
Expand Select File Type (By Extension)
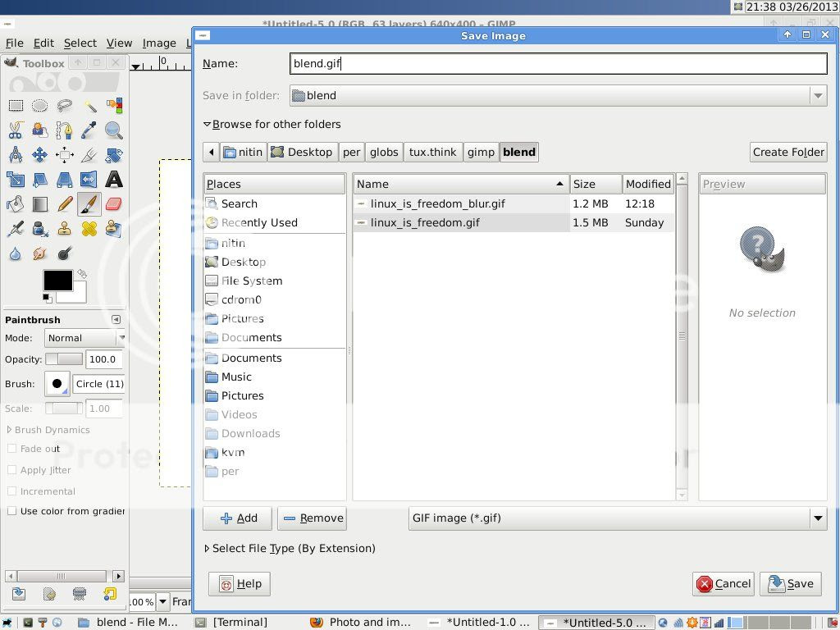pos(207,549)
